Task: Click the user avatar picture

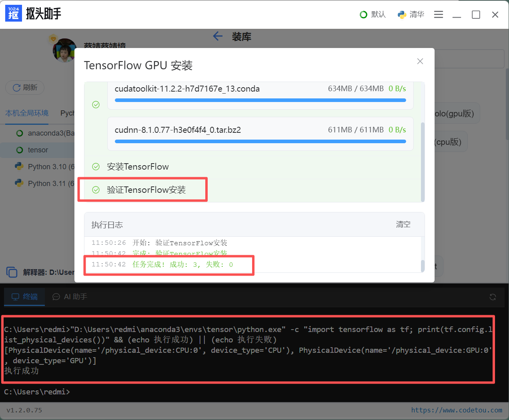Action: click(64, 50)
